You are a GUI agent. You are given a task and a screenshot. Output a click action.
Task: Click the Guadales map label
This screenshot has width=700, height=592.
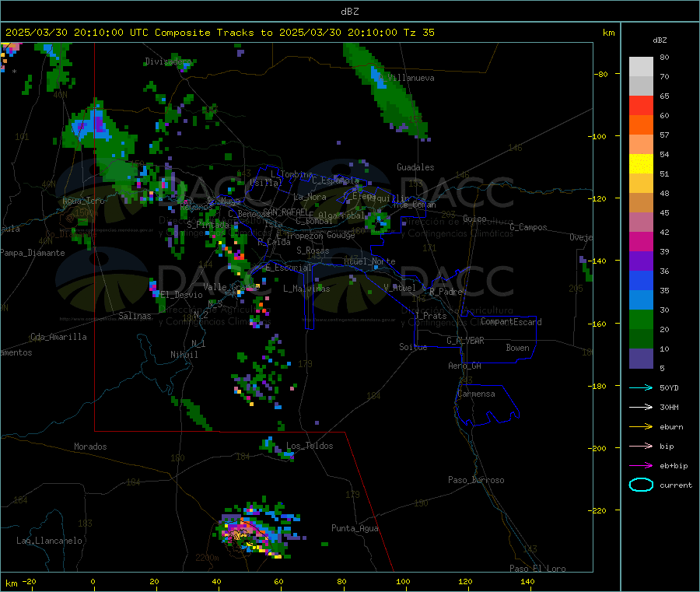point(415,167)
